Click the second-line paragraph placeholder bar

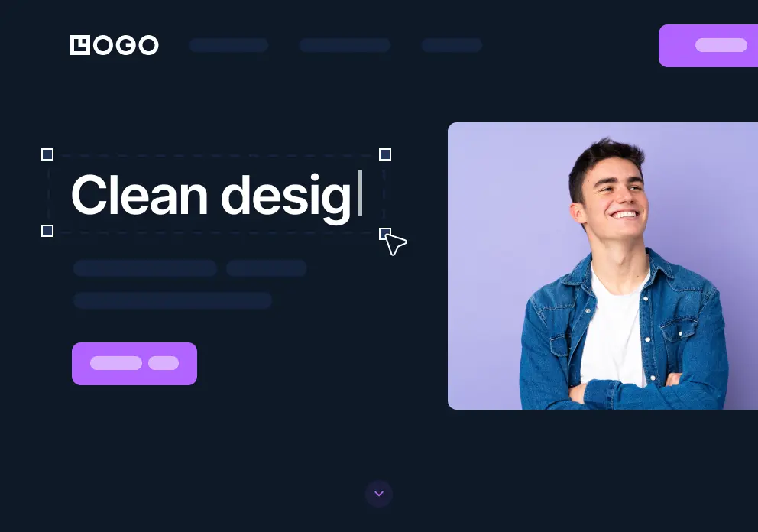click(173, 300)
